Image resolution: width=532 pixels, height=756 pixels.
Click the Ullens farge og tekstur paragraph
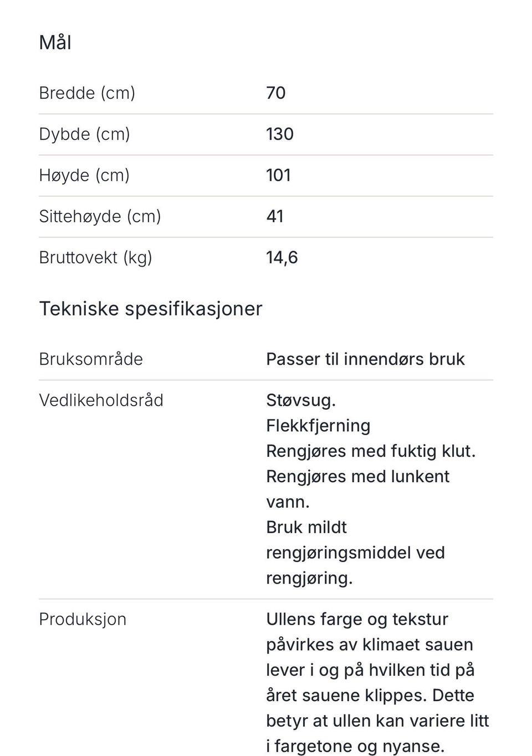377,683
